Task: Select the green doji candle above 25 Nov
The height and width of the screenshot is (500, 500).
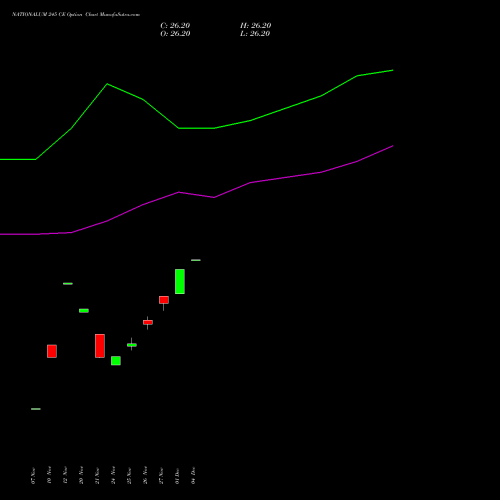Action: [x=132, y=345]
